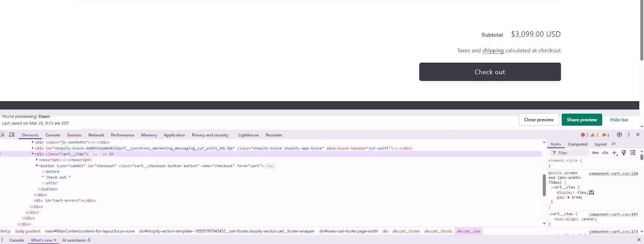Toggle flex badge on cart__ctas div
Screen dimensions: 644x244
coord(95,154)
